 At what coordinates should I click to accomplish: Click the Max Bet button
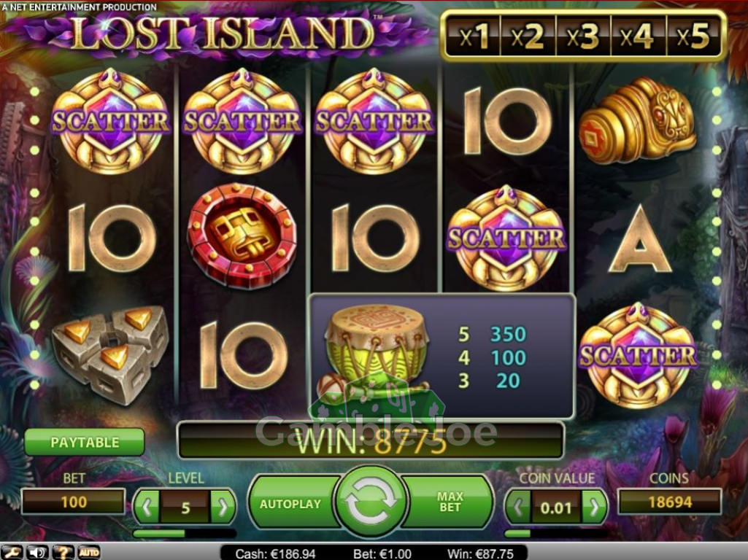point(450,502)
